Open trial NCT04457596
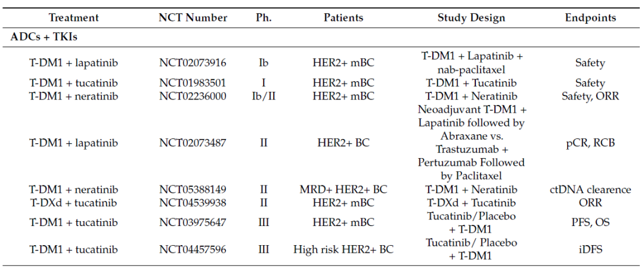 click(x=193, y=249)
